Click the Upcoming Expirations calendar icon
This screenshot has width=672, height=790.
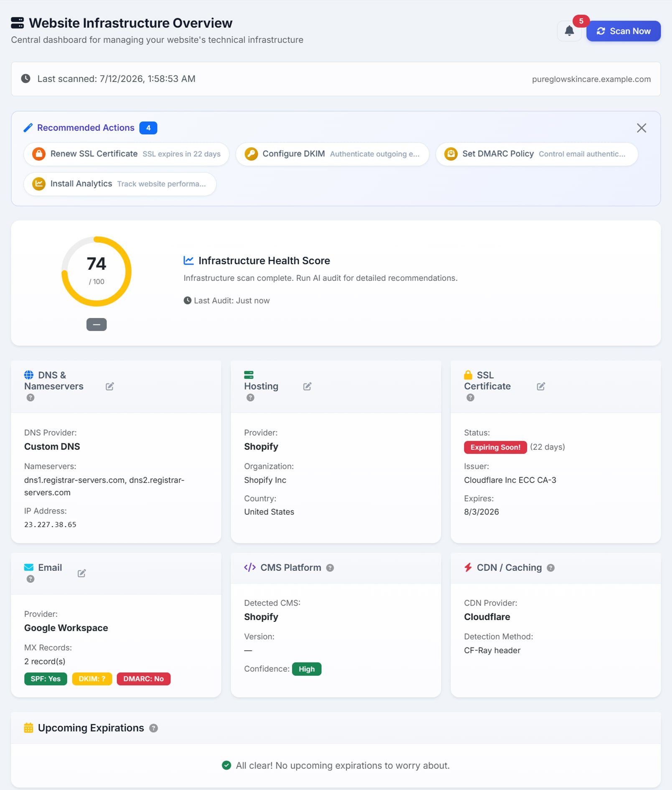pyautogui.click(x=28, y=728)
